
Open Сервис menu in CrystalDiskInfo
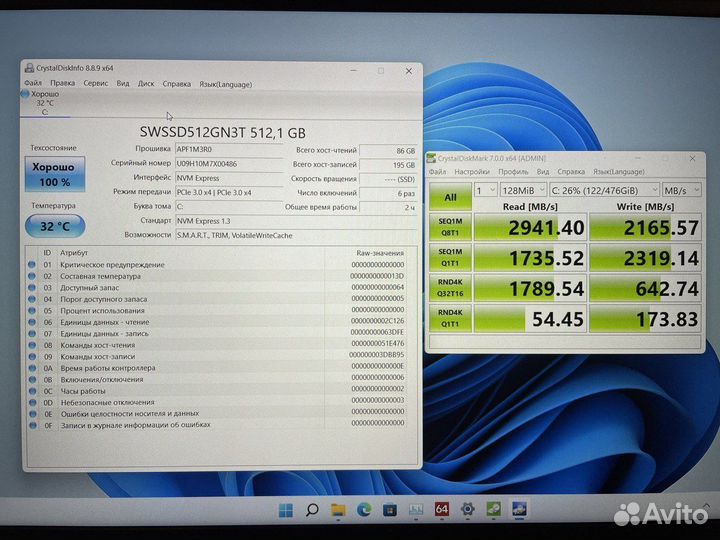pos(96,83)
